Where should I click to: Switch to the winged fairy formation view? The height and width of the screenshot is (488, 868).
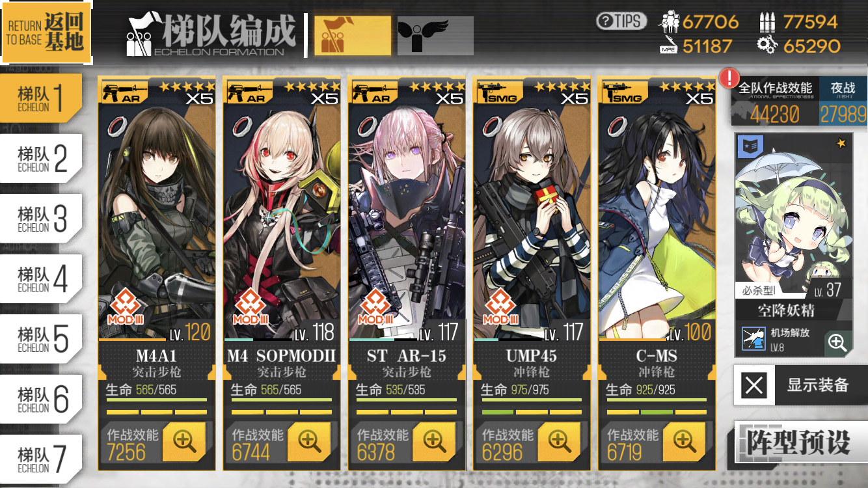point(435,36)
